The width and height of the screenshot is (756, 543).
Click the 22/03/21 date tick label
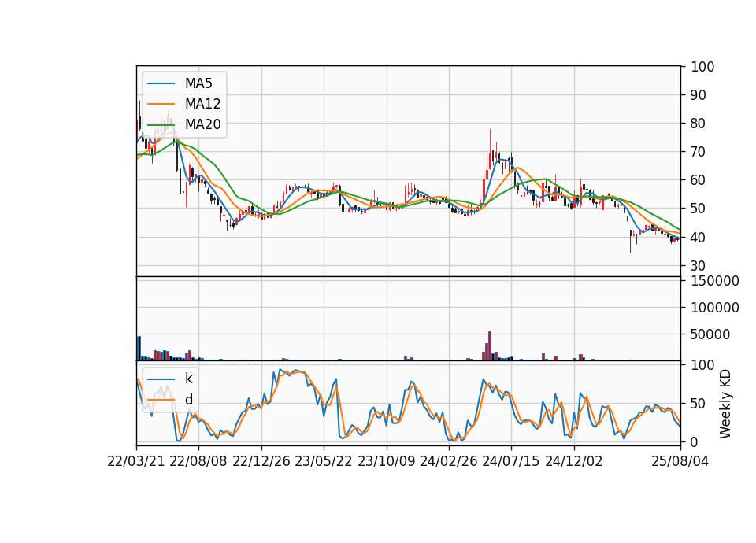point(136,461)
